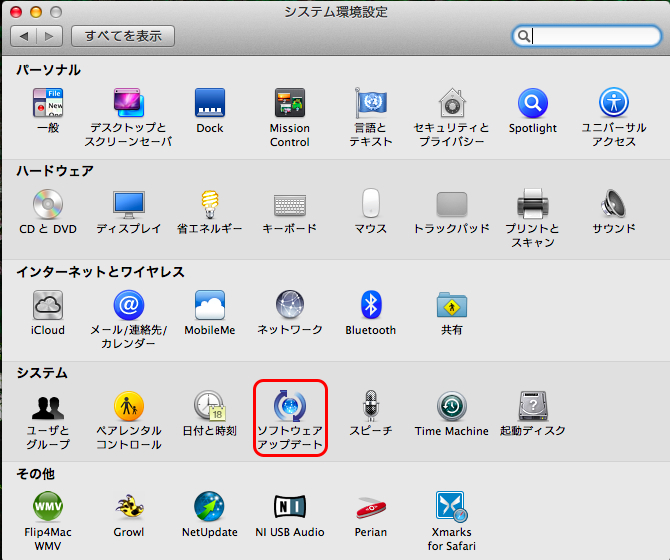Viewport: 670px width, 560px height.
Task: Open Time Machine preferences
Action: coord(451,406)
